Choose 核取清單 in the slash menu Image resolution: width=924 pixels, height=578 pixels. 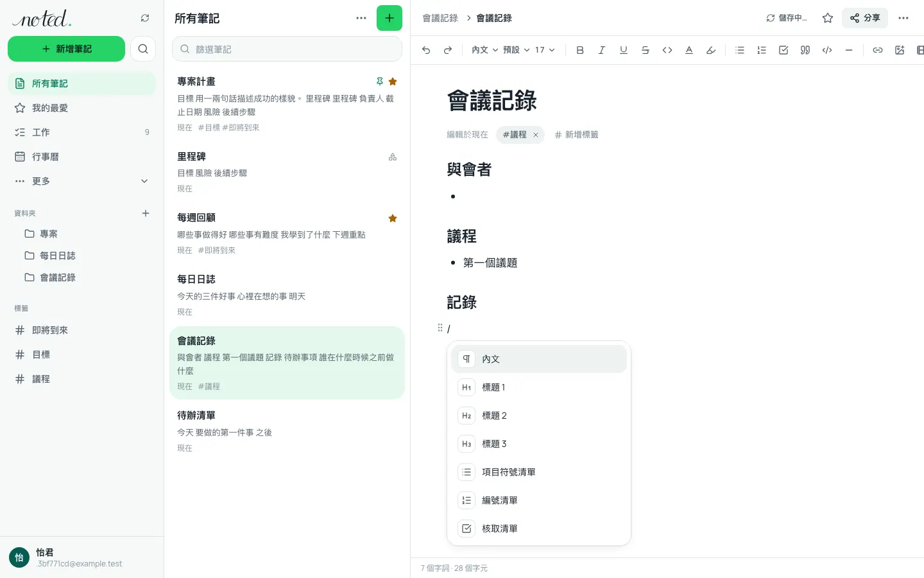point(539,529)
